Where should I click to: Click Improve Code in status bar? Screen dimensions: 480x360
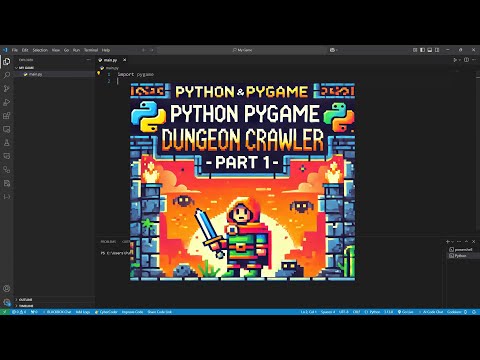click(x=132, y=312)
